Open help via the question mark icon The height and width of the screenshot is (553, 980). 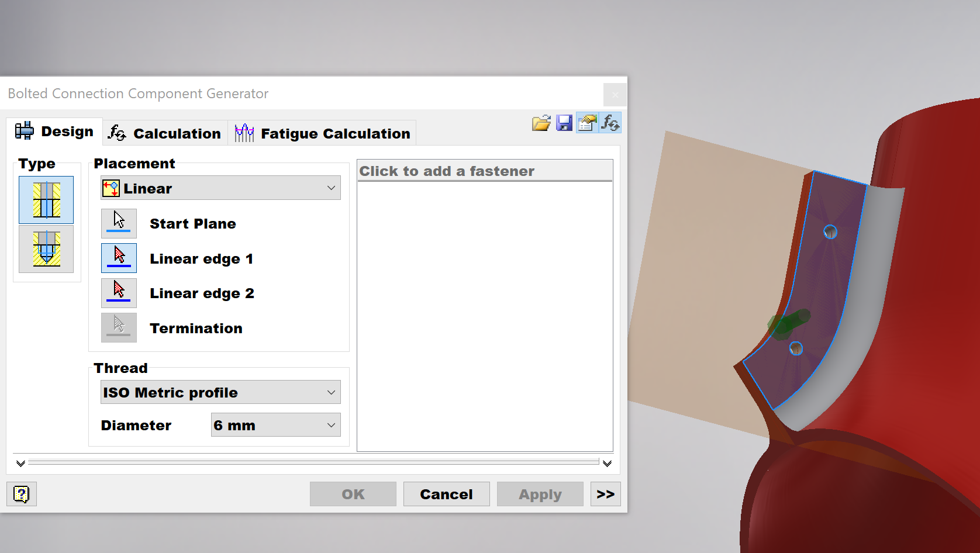pyautogui.click(x=21, y=493)
